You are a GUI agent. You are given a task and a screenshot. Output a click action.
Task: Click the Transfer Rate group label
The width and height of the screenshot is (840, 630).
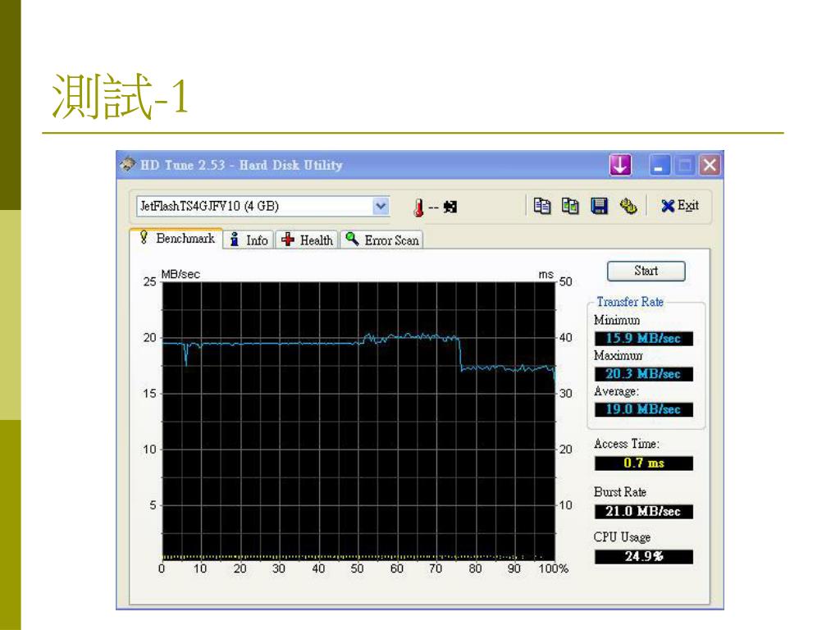[x=630, y=302]
